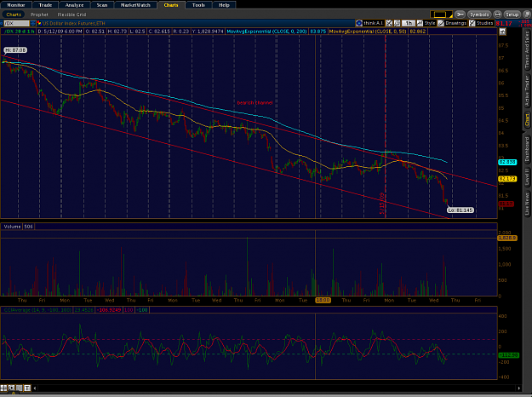The image size is (532, 397).
Task: Click the scroll right arrow at bottom
Action: pos(518,388)
